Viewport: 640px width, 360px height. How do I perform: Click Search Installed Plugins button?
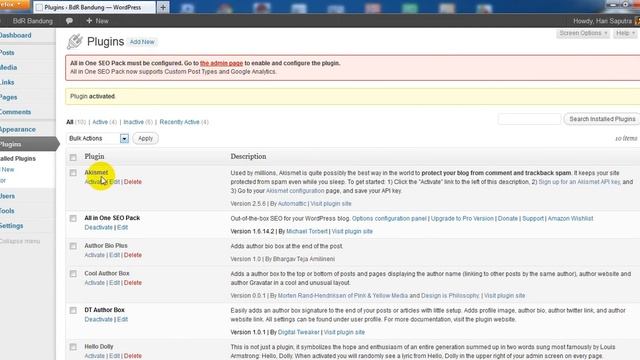pos(602,119)
